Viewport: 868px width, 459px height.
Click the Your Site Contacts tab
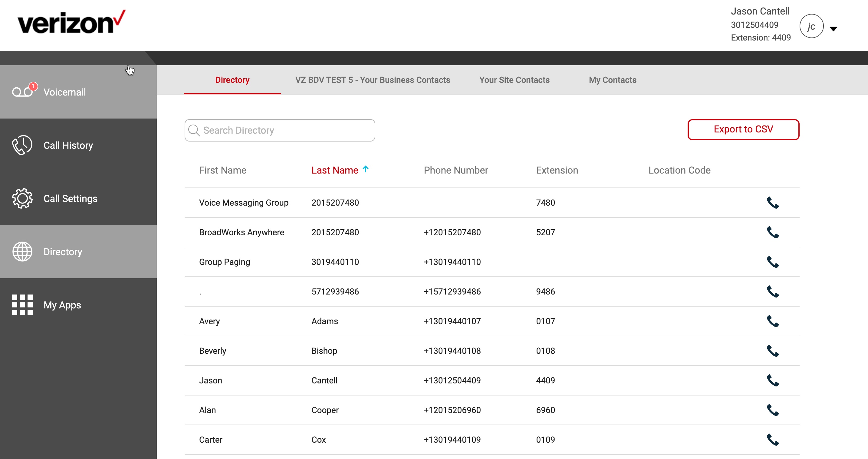click(x=515, y=80)
